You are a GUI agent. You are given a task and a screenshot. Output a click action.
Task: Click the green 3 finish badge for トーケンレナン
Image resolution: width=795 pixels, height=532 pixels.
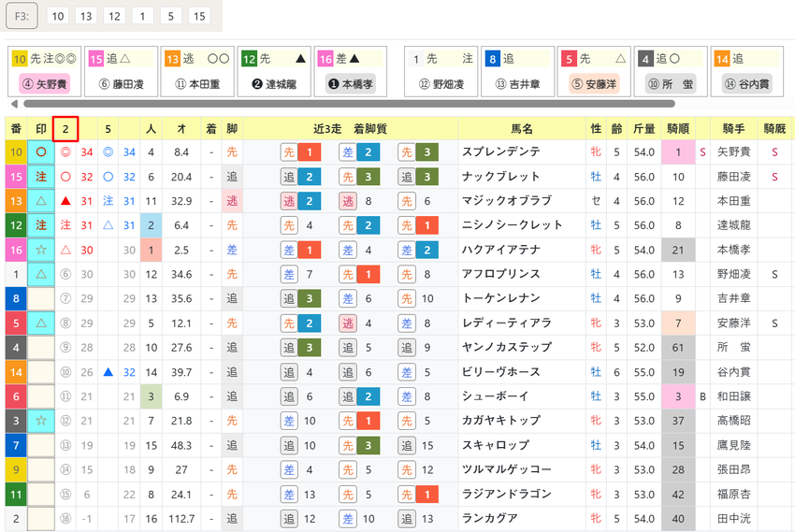[310, 298]
